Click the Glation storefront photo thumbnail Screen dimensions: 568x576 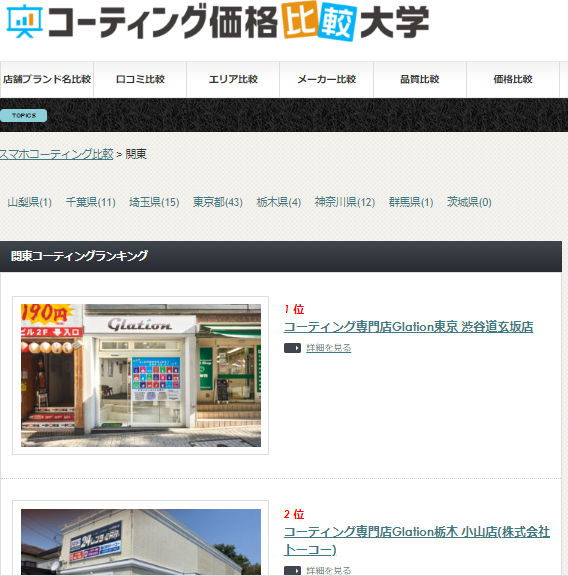click(141, 375)
